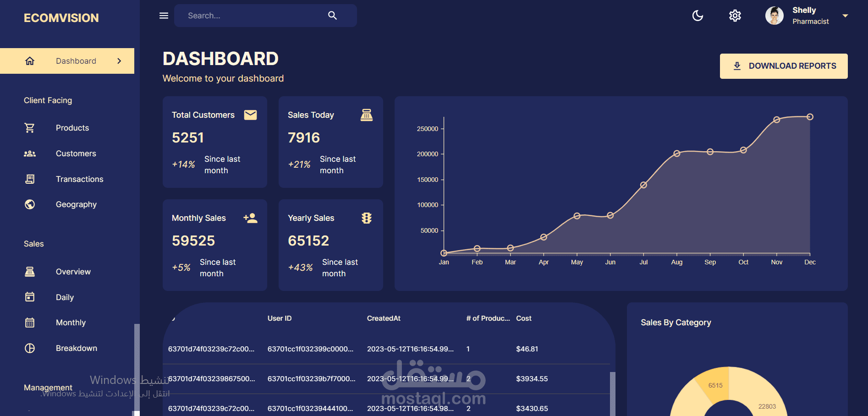This screenshot has height=416, width=868.
Task: Open the Daily sales page
Action: coord(65,297)
